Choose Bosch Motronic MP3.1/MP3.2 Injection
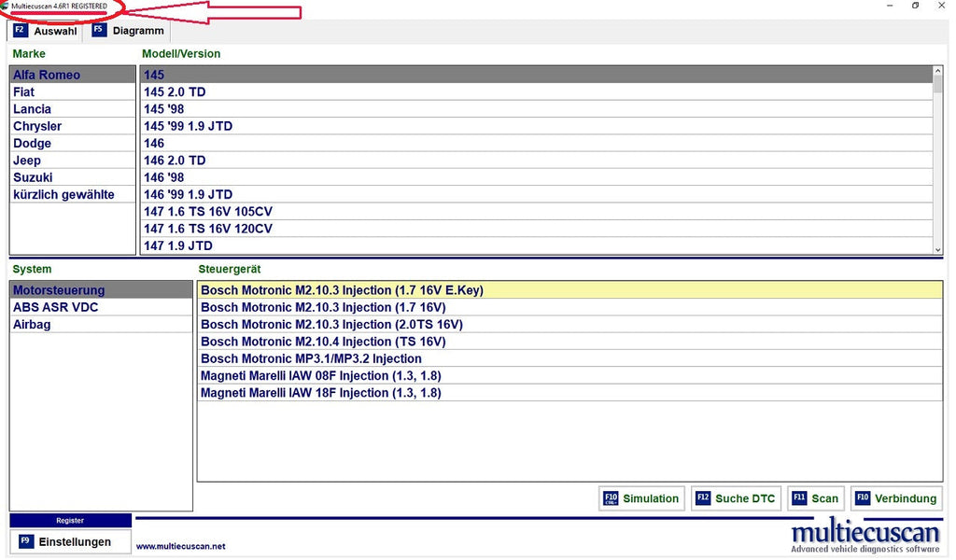This screenshot has height=560, width=956. pos(570,358)
